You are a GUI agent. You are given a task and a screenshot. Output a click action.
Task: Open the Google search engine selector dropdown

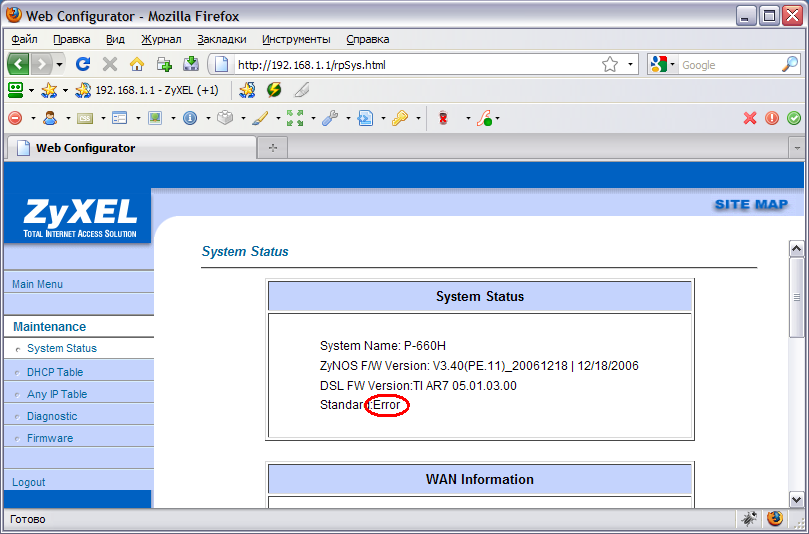point(672,64)
